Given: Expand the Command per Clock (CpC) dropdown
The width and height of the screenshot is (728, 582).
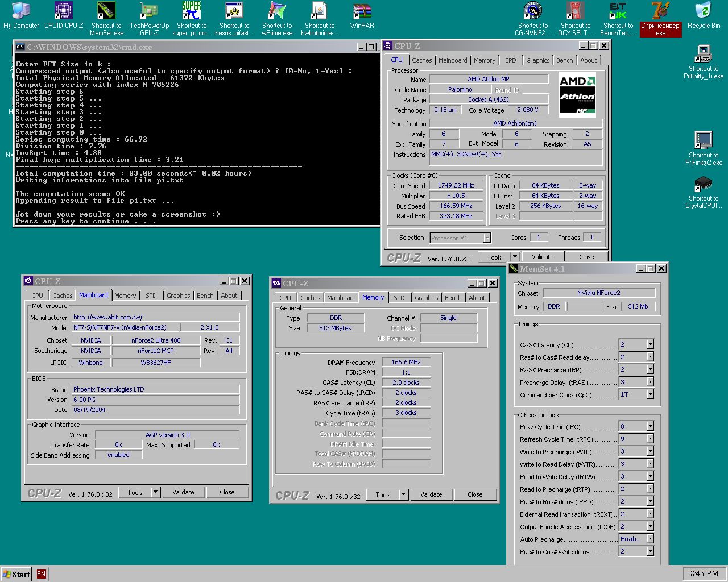Looking at the screenshot, I should coord(650,394).
